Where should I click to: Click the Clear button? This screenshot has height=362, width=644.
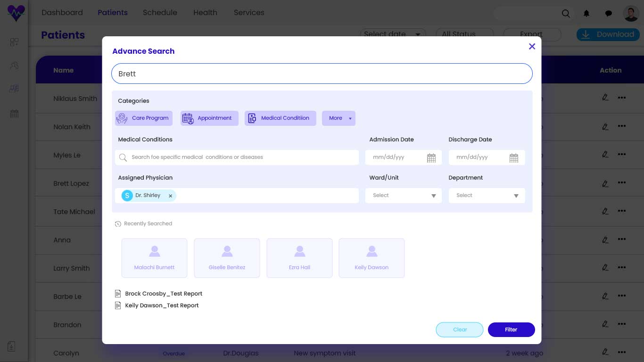(459, 329)
